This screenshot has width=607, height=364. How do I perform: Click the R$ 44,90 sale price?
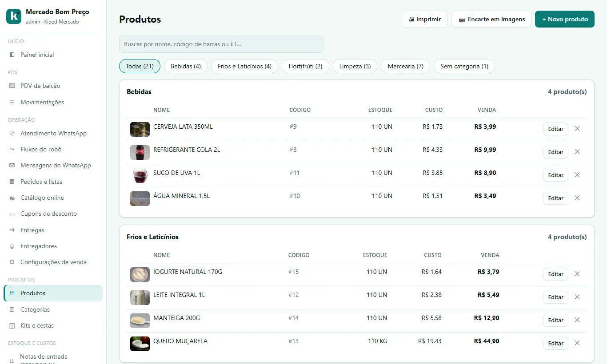(487, 341)
